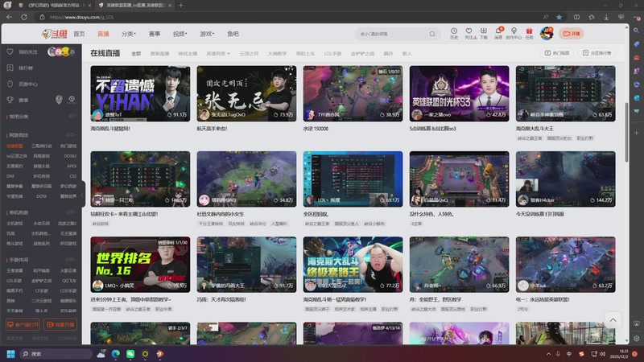The height and width of the screenshot is (362, 644).
Task: Open the Edge browser taskbar icon
Action: click(x=116, y=354)
